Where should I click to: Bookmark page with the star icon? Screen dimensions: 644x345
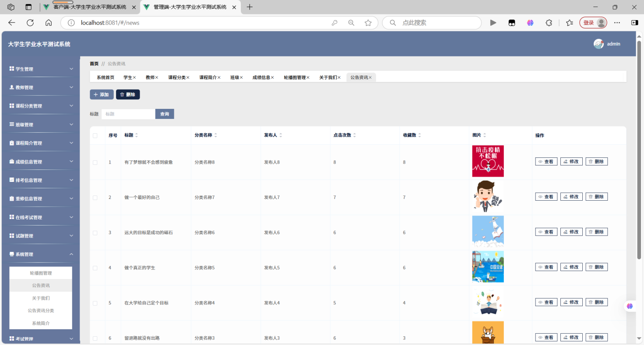(x=368, y=23)
